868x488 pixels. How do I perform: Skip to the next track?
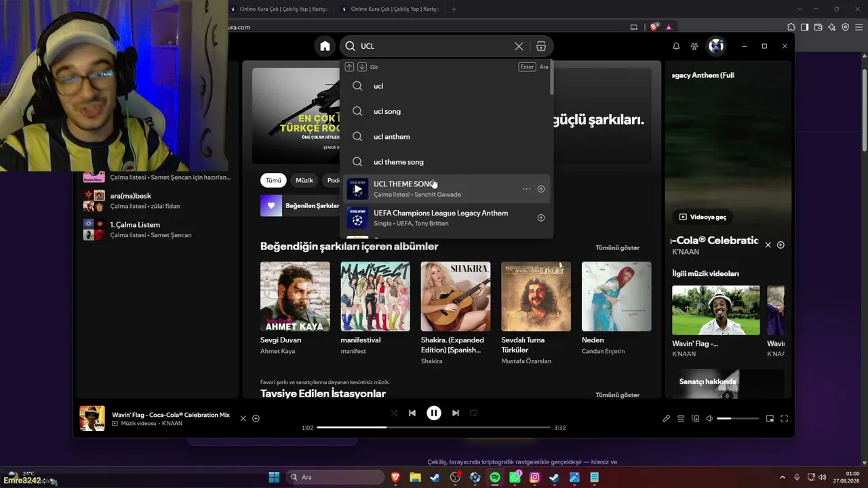click(x=456, y=413)
